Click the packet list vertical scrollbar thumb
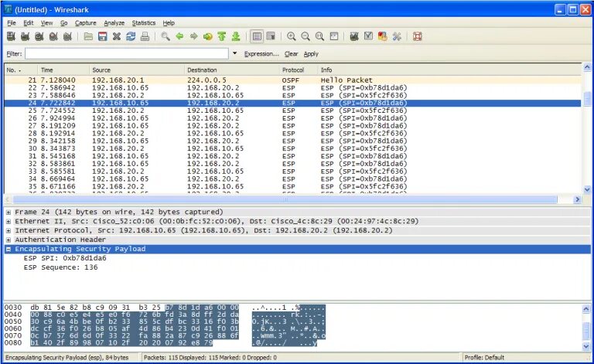 (587, 98)
